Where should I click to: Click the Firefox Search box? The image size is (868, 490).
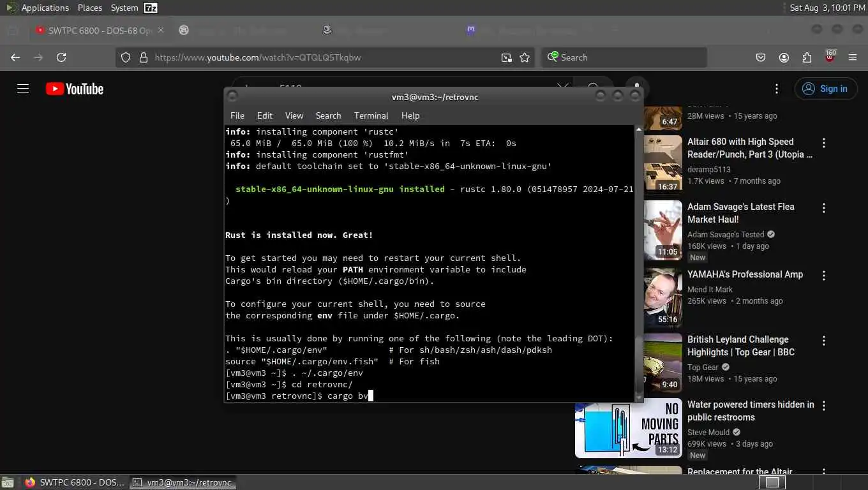pos(624,57)
